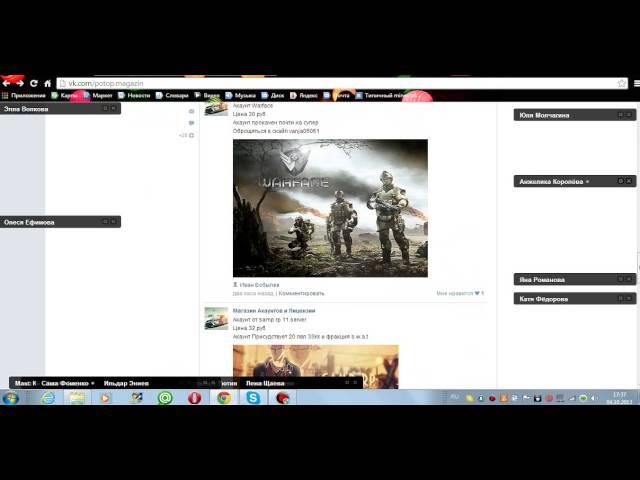The height and width of the screenshot is (480, 640).
Task: Open the Mail.ru Agent taskbar icon
Action: tap(165, 398)
